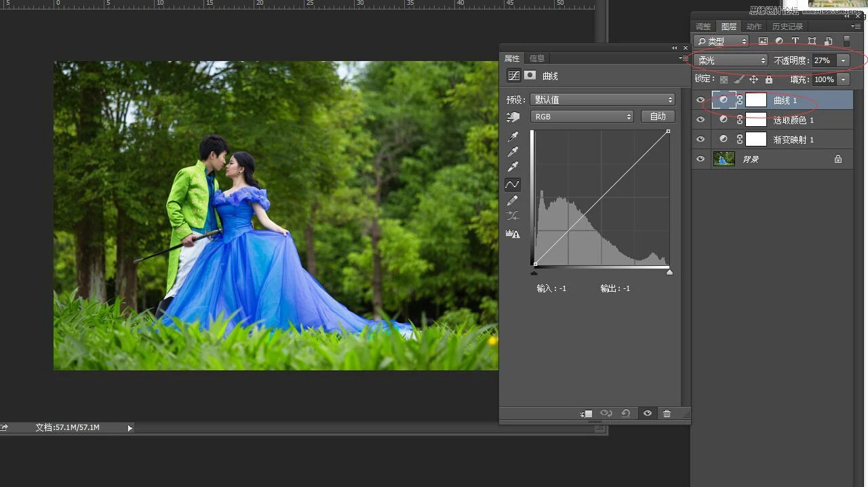868x487 pixels.
Task: Select the on-image targeted adjustment hand tool
Action: pos(513,117)
